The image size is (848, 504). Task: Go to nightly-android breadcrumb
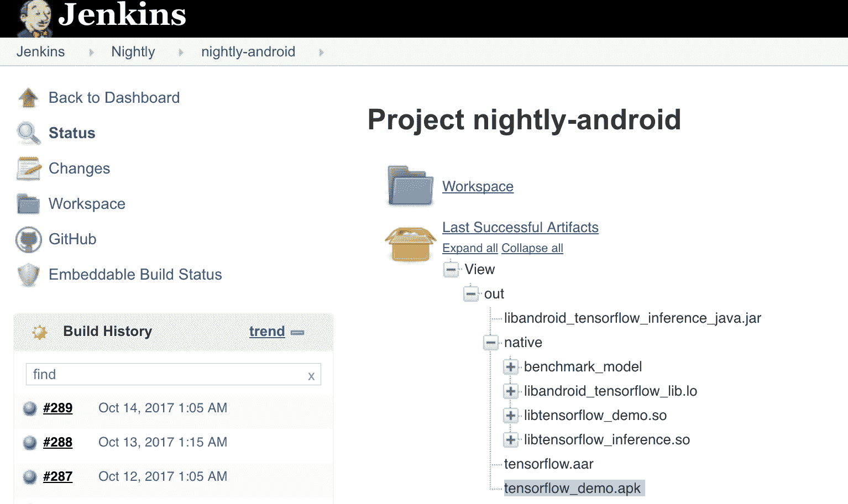(x=248, y=52)
